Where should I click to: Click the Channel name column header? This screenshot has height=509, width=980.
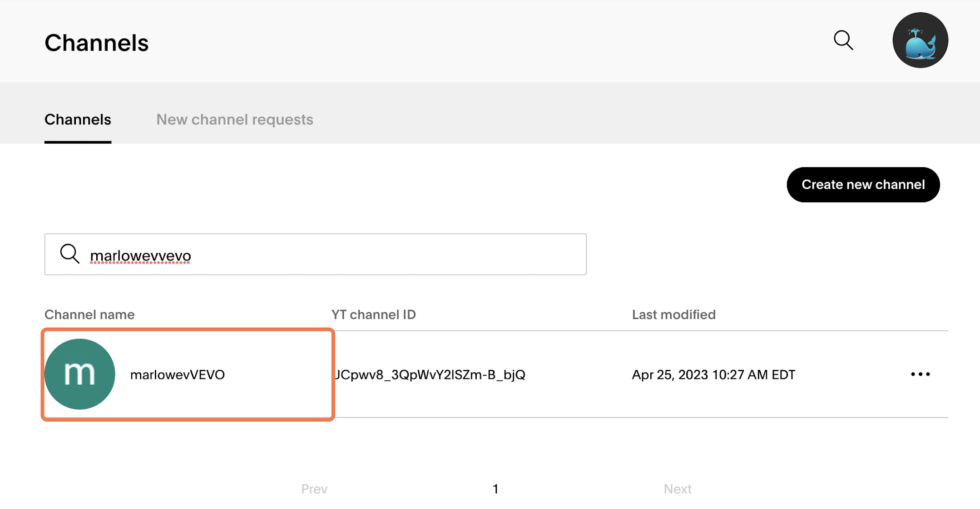click(x=89, y=314)
